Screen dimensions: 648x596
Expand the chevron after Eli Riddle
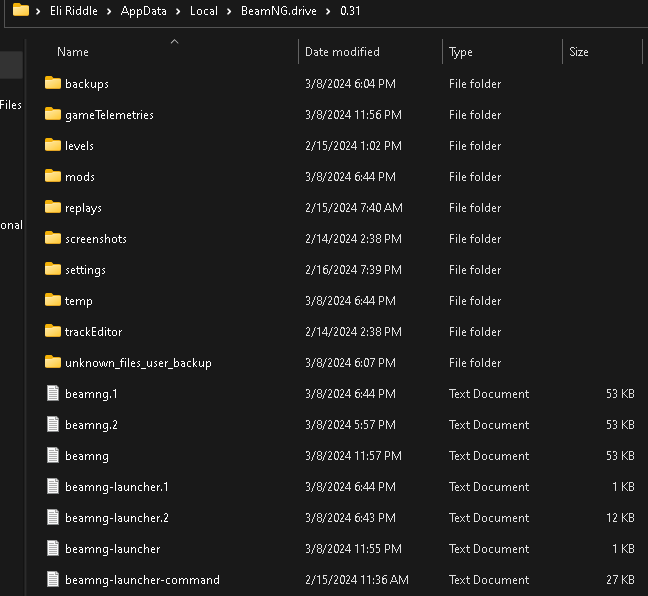110,11
